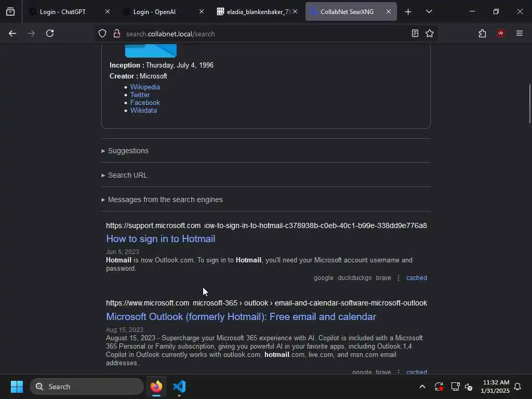Focus the address bar URL field
Image resolution: width=532 pixels, height=399 pixels.
(264, 34)
